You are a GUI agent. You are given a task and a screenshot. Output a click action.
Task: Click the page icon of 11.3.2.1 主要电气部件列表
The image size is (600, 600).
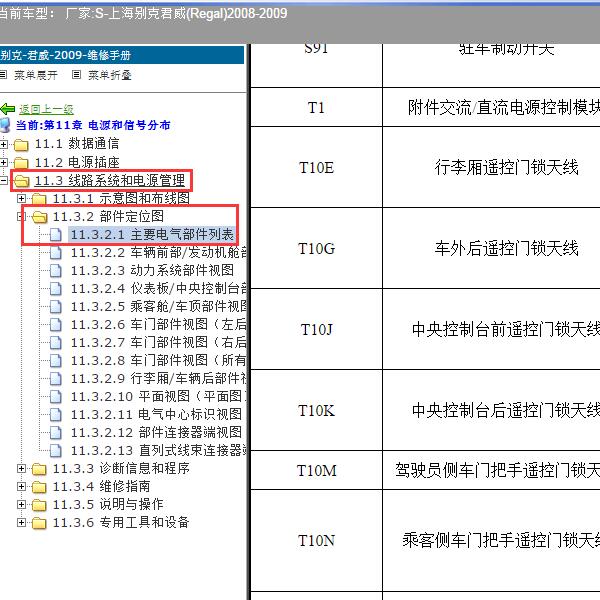pyautogui.click(x=56, y=235)
